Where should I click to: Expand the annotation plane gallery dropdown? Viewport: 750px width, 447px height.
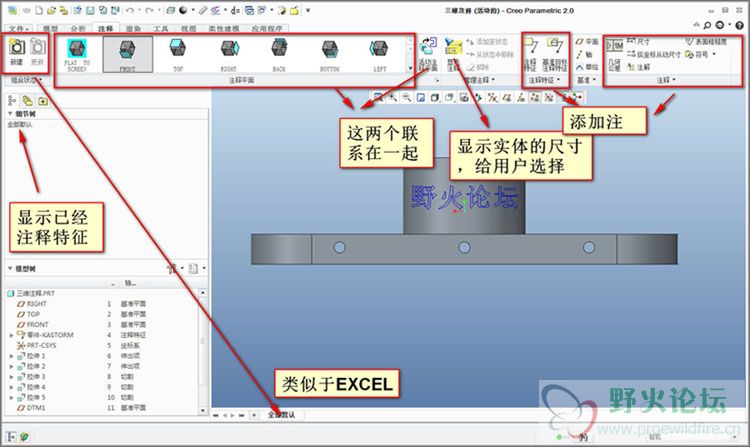tap(410, 68)
